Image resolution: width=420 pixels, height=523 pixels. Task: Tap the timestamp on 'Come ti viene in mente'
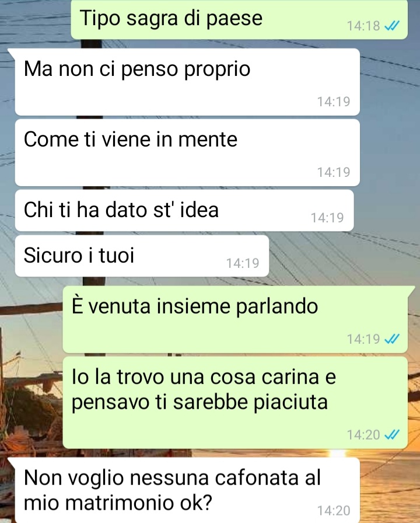click(x=333, y=172)
